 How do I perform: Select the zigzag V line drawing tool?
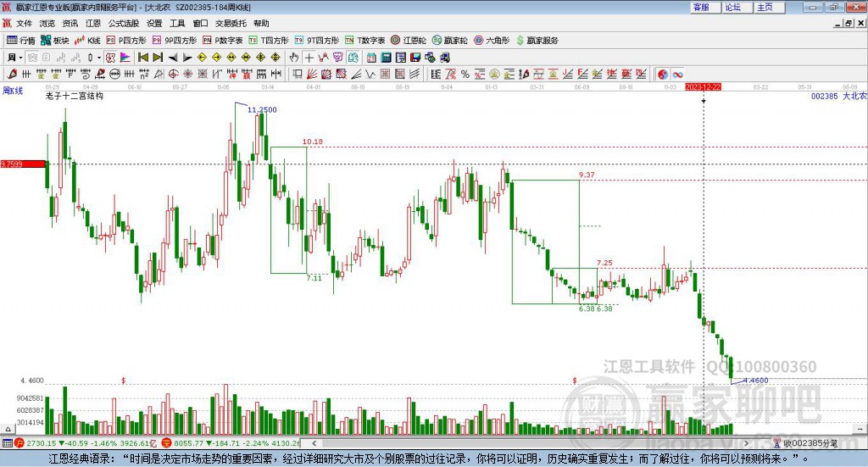[370, 74]
